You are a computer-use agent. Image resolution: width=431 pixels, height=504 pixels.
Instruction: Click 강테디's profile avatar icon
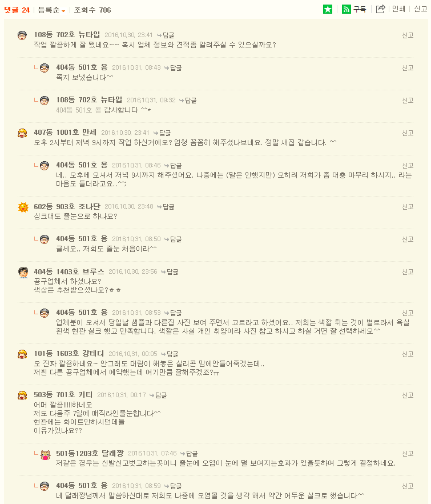(x=23, y=354)
